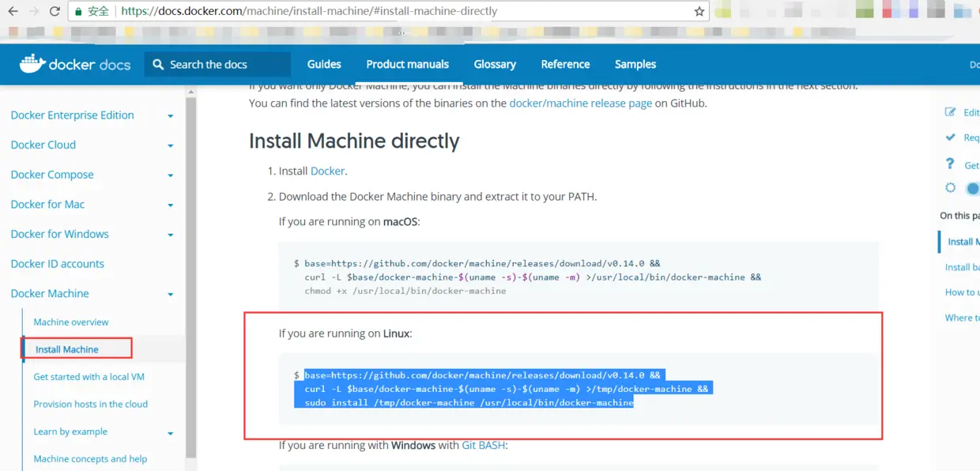Jump to Install bash section in page contents
The image size is (980, 471).
click(962, 267)
